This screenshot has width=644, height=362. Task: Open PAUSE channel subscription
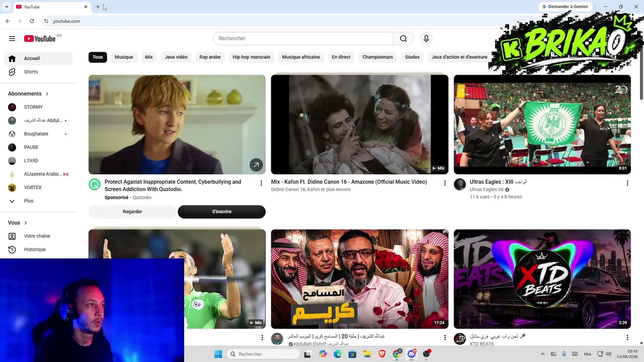coord(39,147)
